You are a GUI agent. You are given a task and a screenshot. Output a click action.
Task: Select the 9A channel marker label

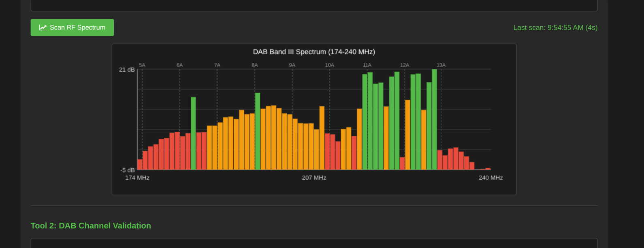point(292,65)
